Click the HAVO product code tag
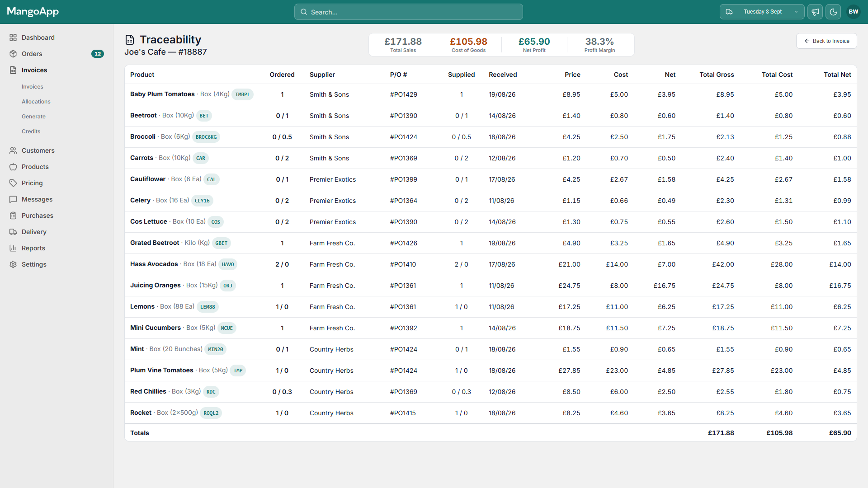Image resolution: width=868 pixels, height=488 pixels. pyautogui.click(x=228, y=264)
